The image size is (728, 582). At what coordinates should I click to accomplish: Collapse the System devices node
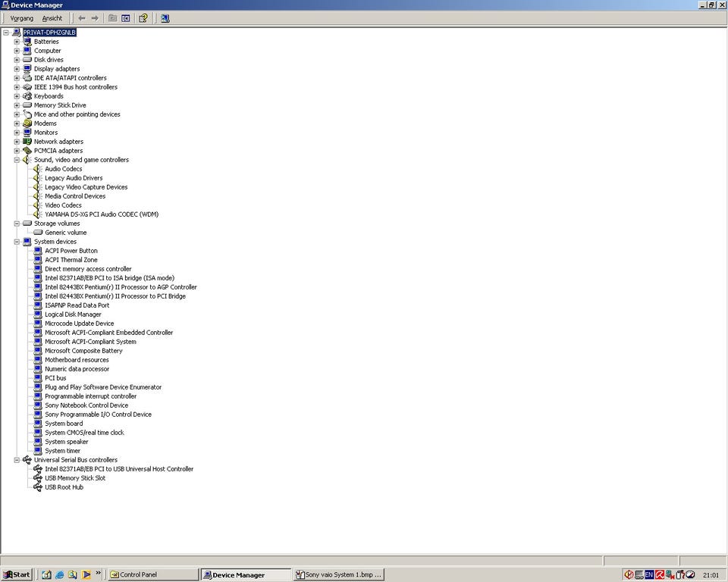[17, 242]
